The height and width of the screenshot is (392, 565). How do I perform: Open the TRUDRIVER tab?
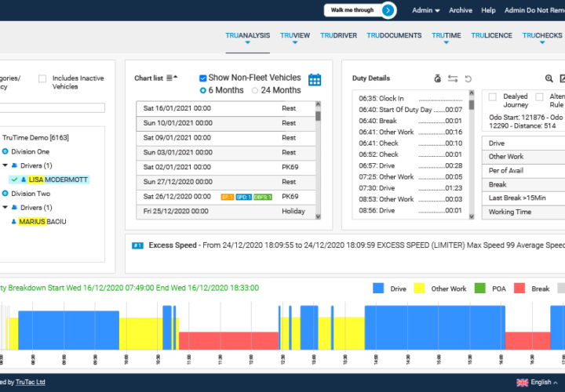[x=339, y=35]
